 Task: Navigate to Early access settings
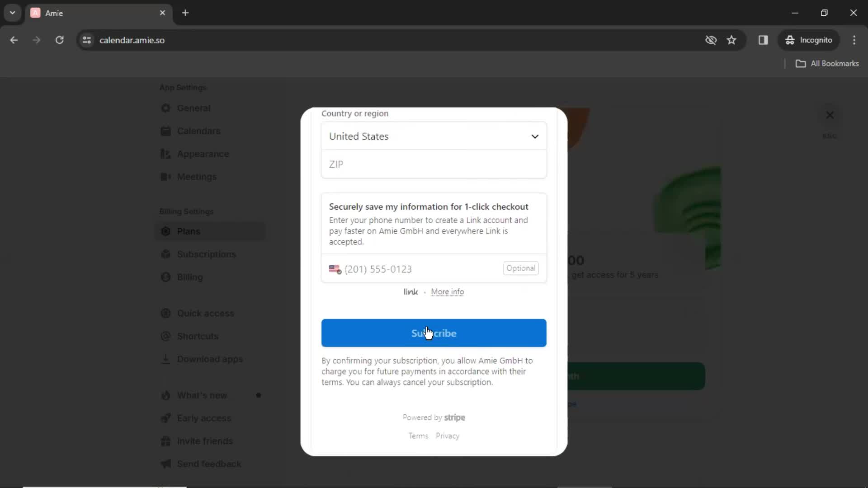click(203, 418)
